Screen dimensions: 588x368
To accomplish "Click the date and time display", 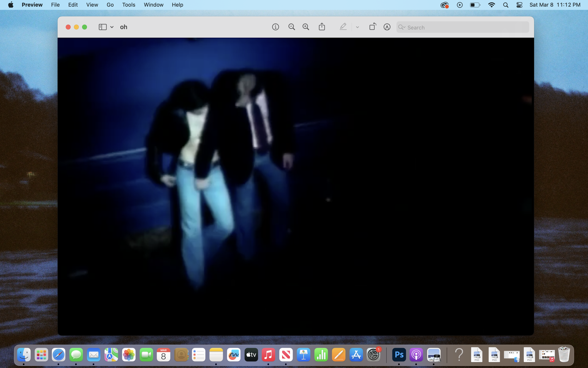I will tap(555, 5).
